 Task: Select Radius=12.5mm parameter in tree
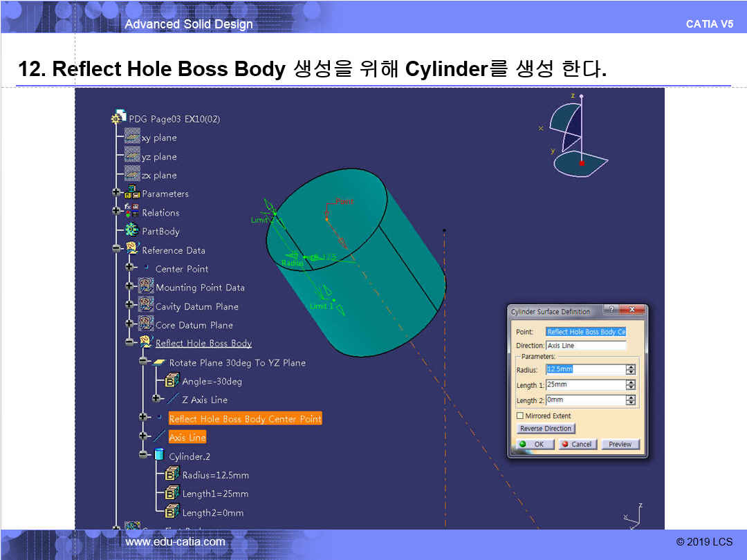[215, 475]
